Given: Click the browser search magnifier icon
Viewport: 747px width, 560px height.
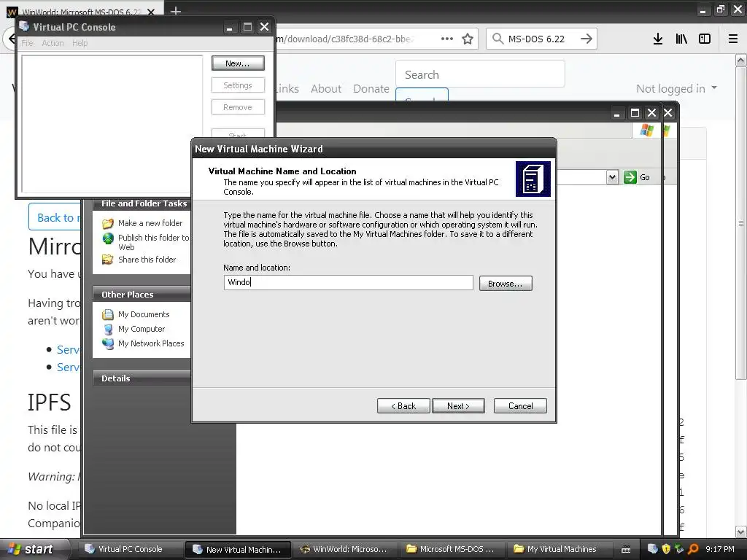Looking at the screenshot, I should point(498,39).
